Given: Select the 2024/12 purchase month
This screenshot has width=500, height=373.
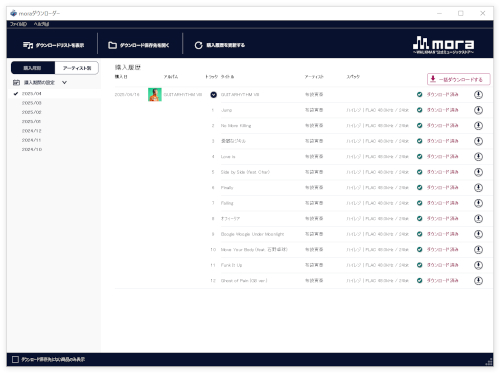Looking at the screenshot, I should click(x=32, y=131).
